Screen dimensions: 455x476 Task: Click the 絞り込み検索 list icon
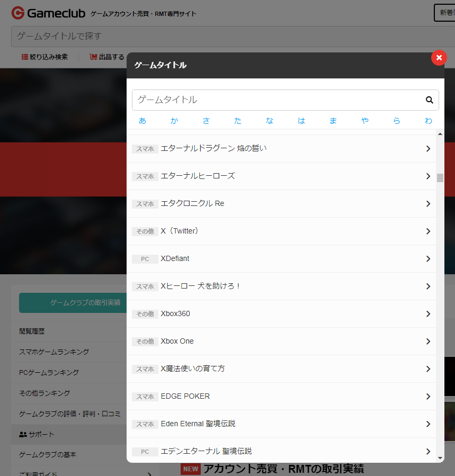click(24, 57)
